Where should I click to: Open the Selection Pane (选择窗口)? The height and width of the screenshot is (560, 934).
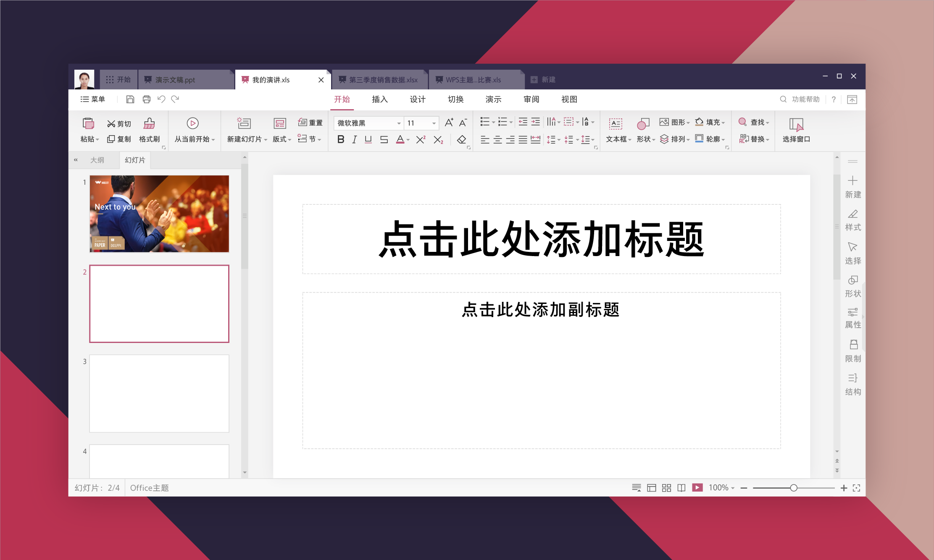(796, 130)
